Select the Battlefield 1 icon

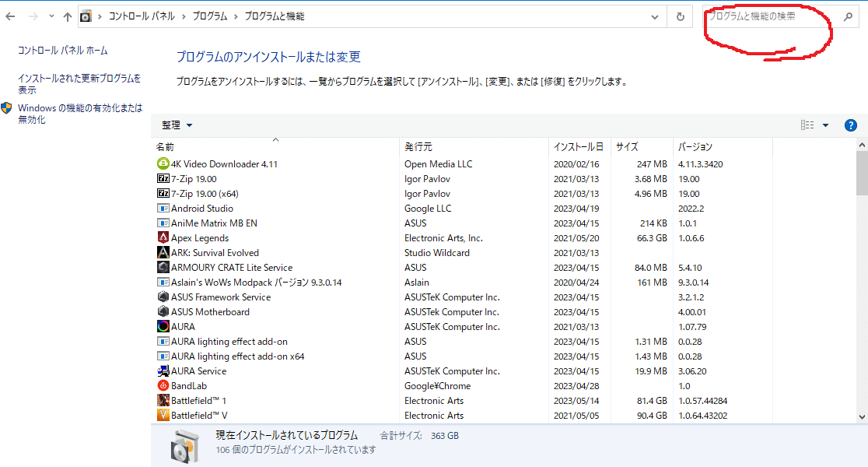click(x=163, y=400)
